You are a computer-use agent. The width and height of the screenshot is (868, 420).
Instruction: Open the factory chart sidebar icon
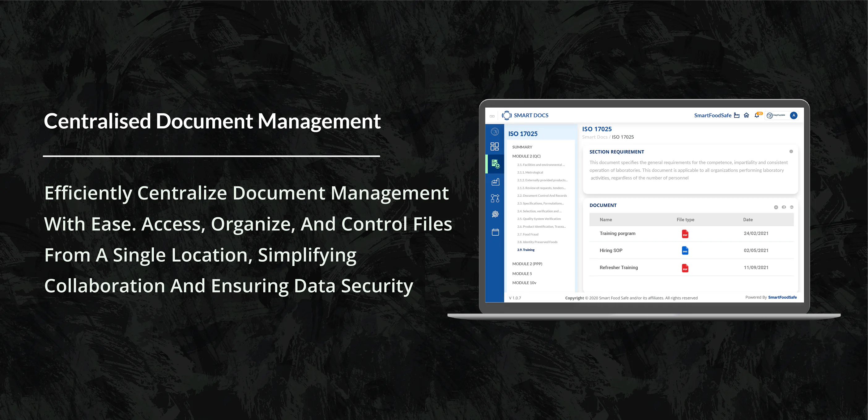(x=495, y=182)
